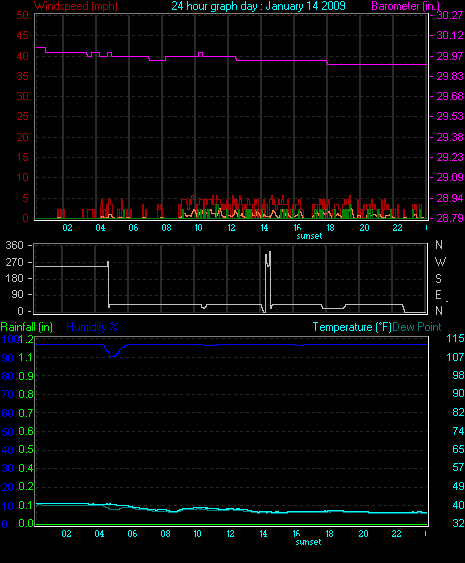
Task: Click the sunset marker under bottom graph
Action: tap(308, 542)
